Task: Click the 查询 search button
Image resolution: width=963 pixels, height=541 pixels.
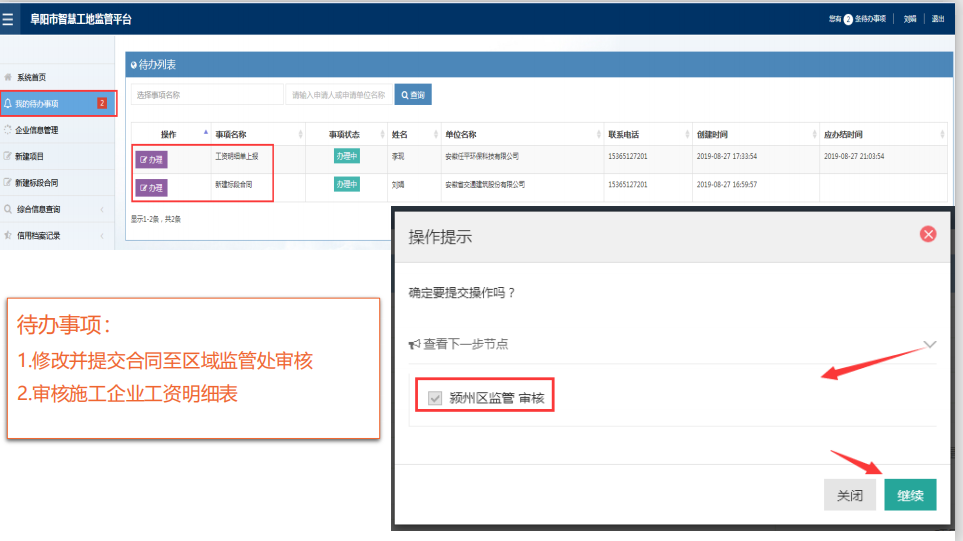Action: click(412, 95)
